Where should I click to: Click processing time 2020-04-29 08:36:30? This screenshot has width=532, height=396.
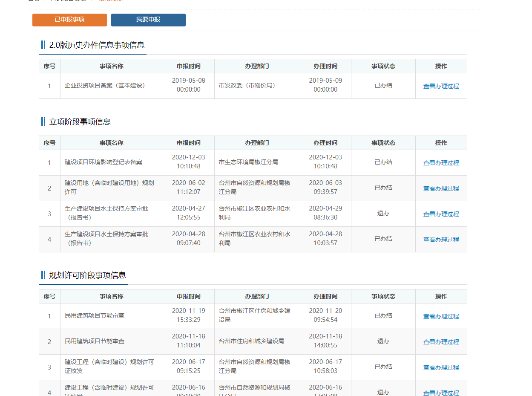click(x=325, y=213)
